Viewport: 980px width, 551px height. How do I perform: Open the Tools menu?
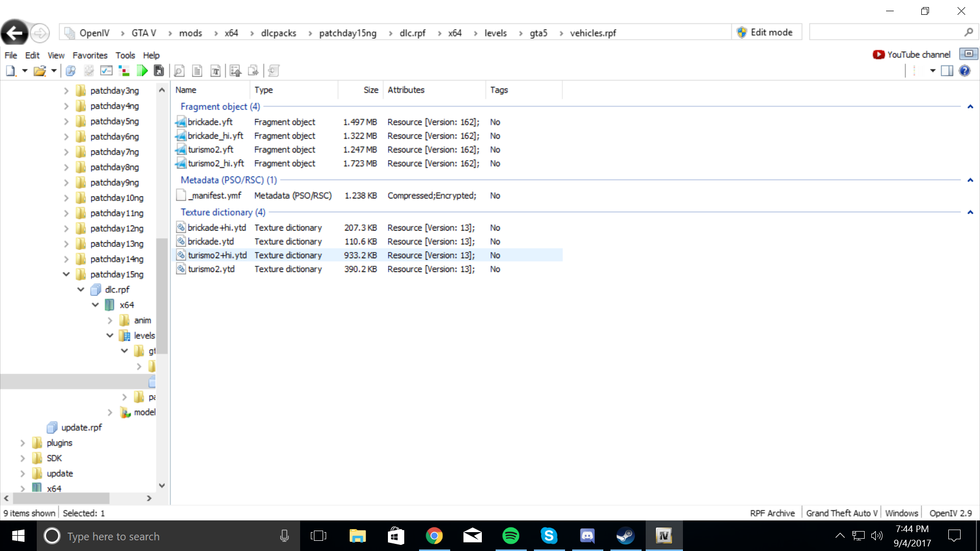click(x=125, y=55)
